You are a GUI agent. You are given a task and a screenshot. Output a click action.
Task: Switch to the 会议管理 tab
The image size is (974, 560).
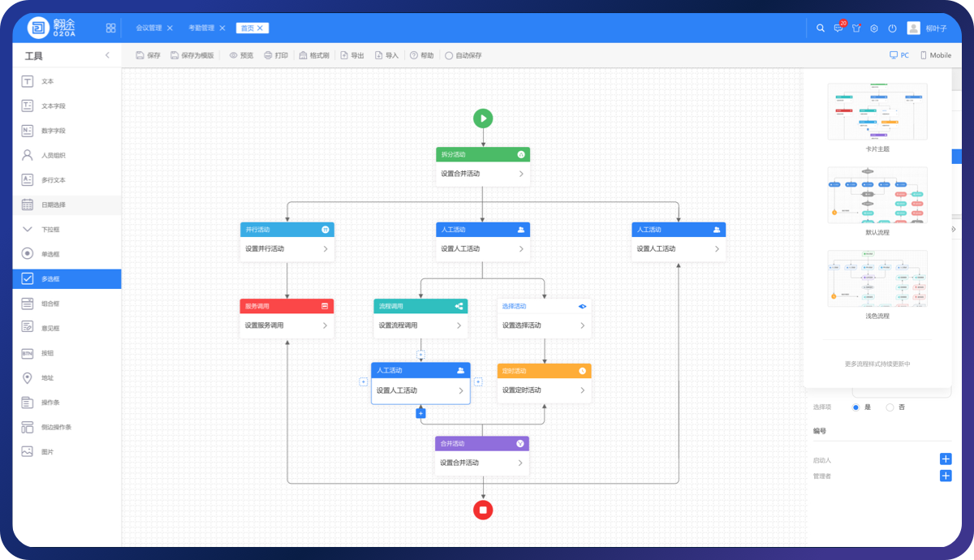(x=149, y=28)
